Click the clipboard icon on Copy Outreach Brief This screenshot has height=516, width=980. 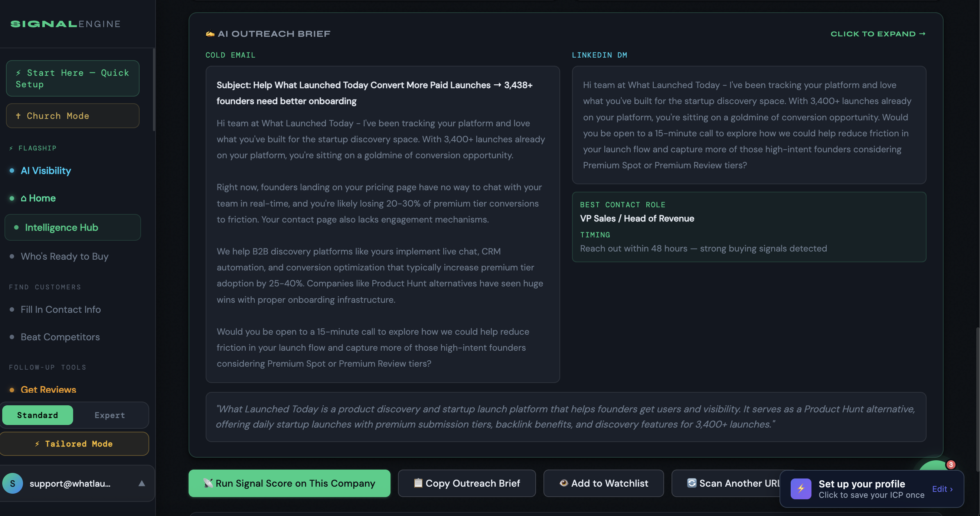coord(418,483)
